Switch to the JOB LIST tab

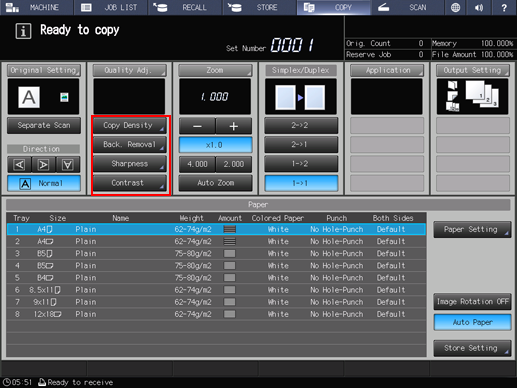111,7
